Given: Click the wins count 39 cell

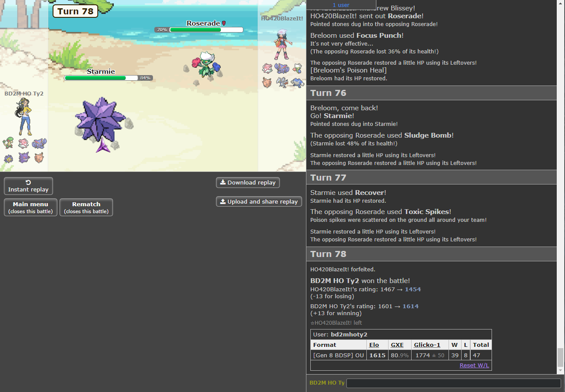Looking at the screenshot, I should (455, 355).
